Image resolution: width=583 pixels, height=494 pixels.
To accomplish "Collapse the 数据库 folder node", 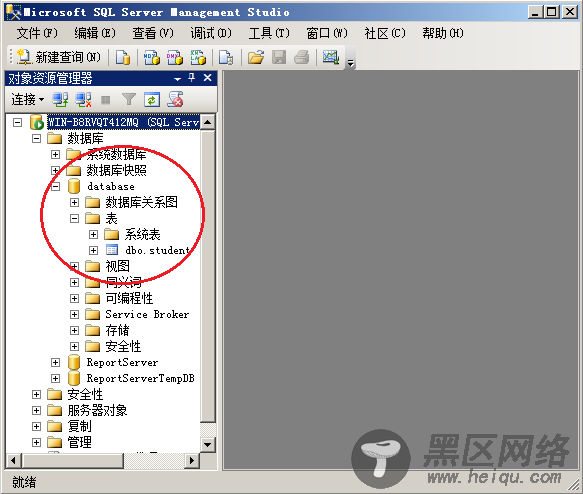I will (36, 139).
